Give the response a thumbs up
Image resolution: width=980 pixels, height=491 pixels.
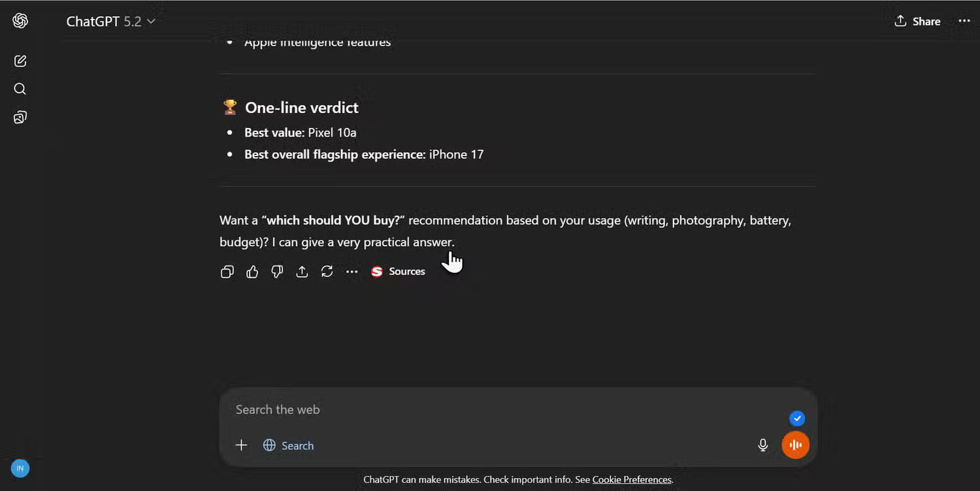click(x=252, y=272)
